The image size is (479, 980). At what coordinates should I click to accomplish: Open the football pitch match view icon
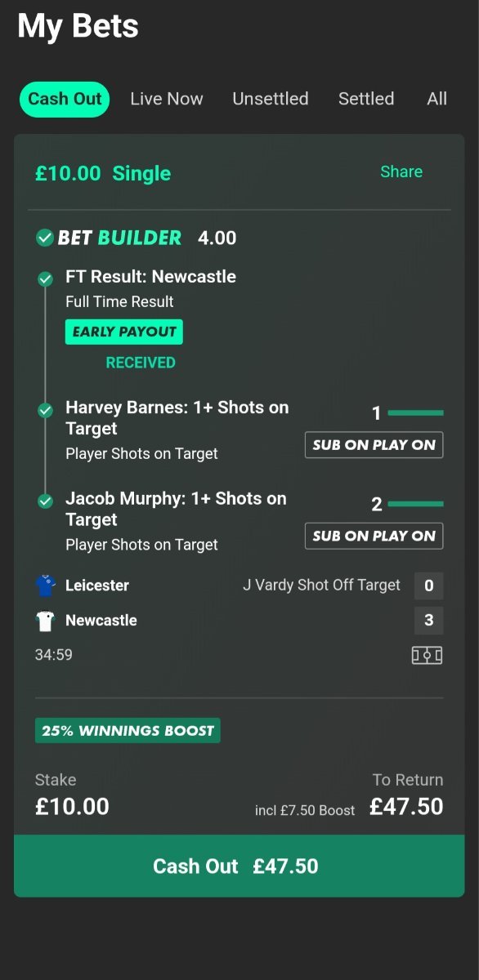(427, 655)
